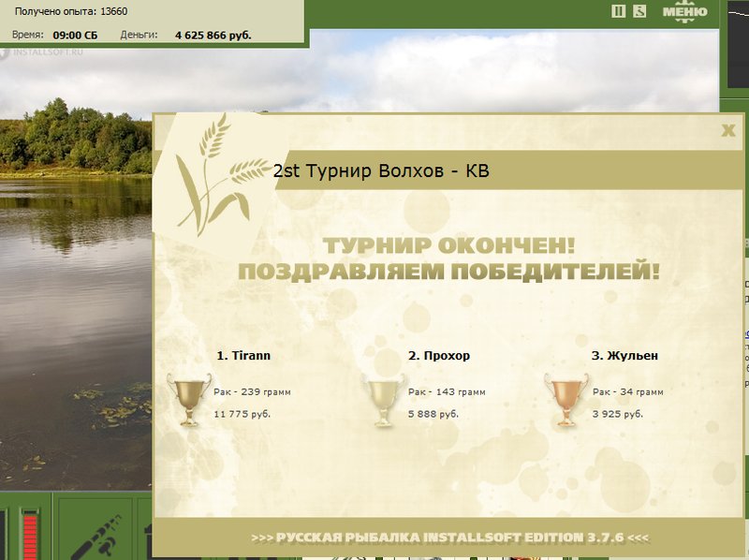Viewport: 749px width, 560px height.
Task: Click winner name '1. Tirann'
Action: (x=243, y=356)
